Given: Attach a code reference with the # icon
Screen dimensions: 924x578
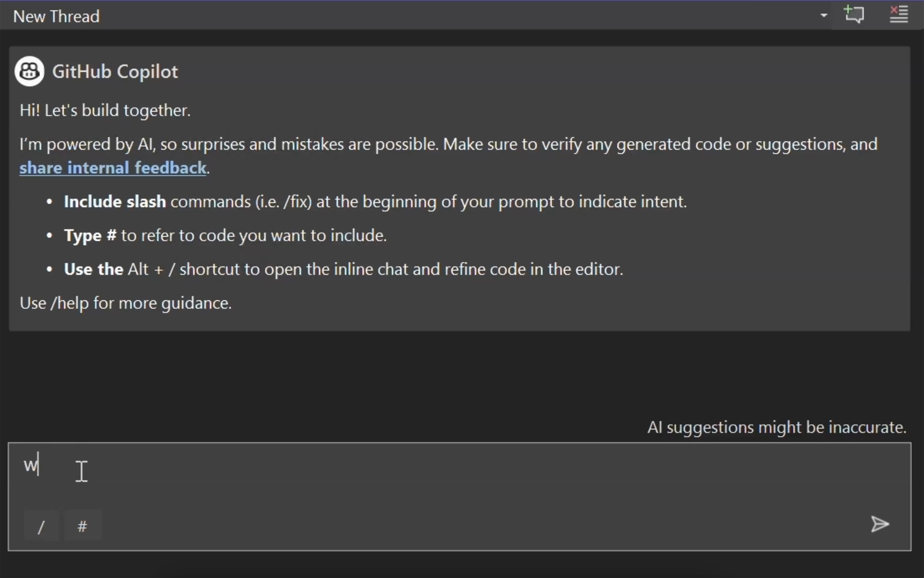Looking at the screenshot, I should (82, 526).
